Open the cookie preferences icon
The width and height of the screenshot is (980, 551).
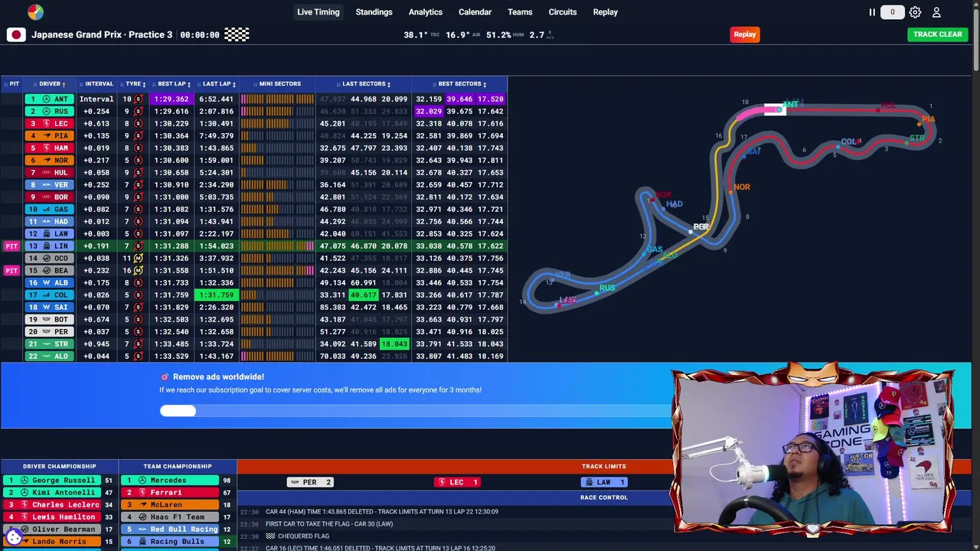pyautogui.click(x=14, y=538)
